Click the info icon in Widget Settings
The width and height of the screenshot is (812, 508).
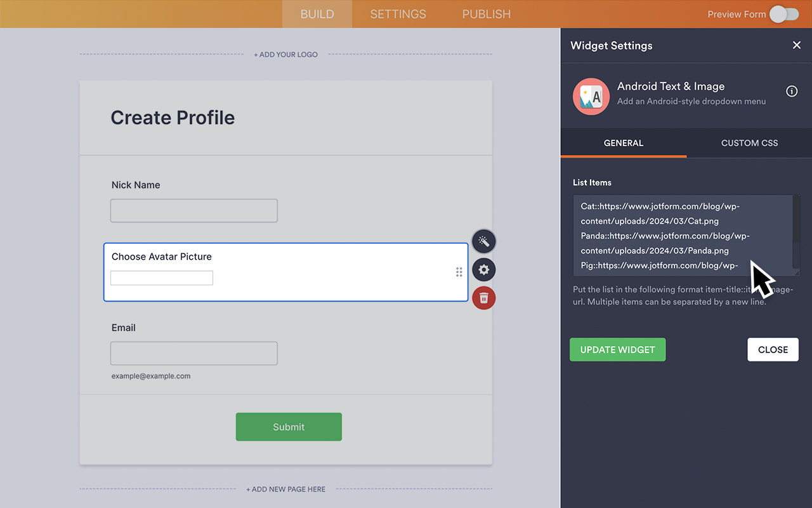792,91
